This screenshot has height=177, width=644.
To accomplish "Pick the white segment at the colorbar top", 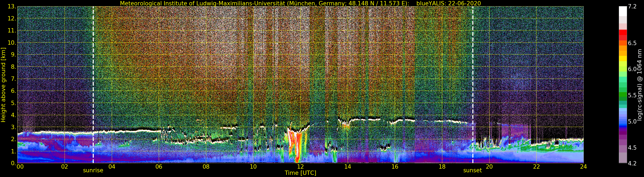I will click(x=623, y=11).
